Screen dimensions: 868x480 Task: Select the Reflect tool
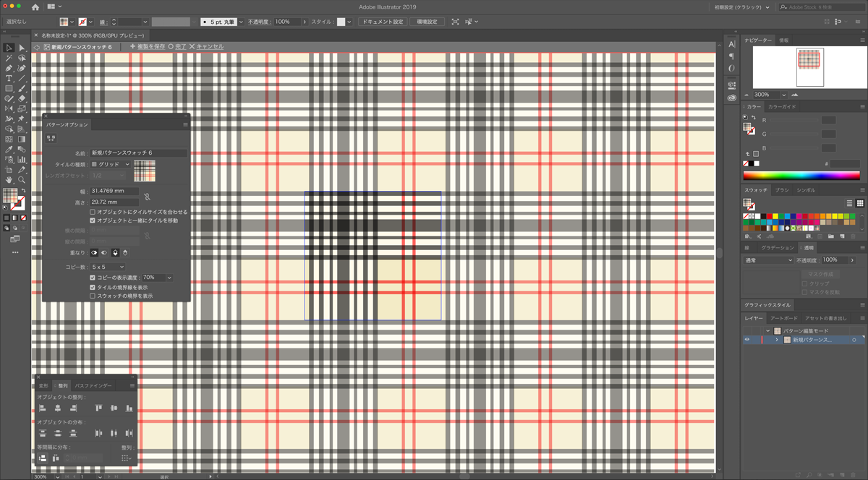(x=9, y=108)
